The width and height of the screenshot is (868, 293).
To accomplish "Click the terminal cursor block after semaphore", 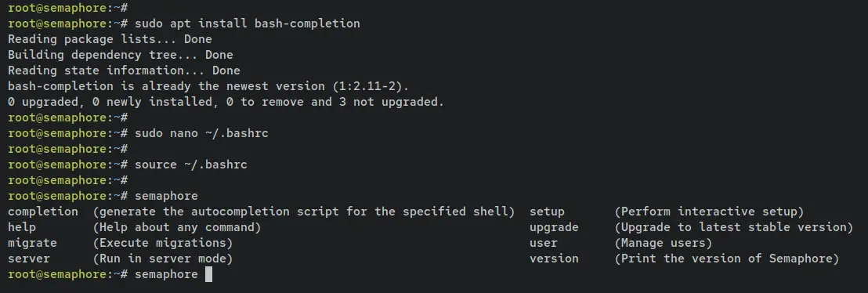I will click(x=208, y=274).
